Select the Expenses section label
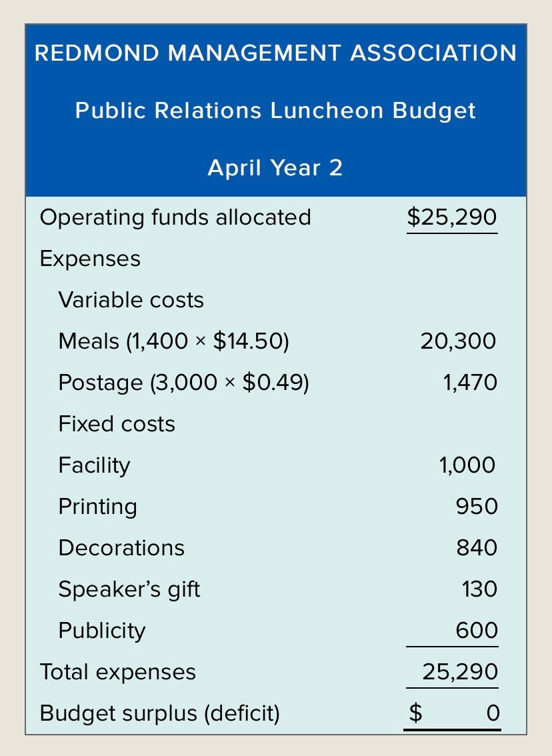 (x=90, y=259)
